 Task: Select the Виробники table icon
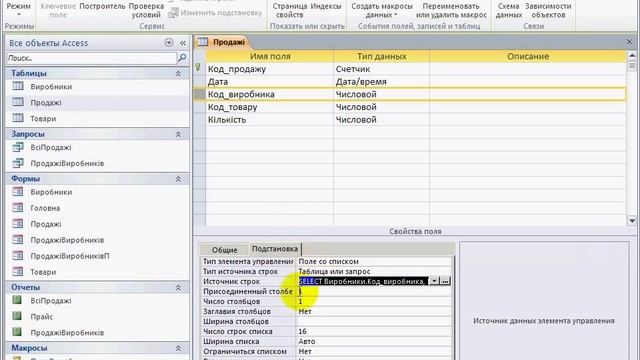[x=18, y=86]
